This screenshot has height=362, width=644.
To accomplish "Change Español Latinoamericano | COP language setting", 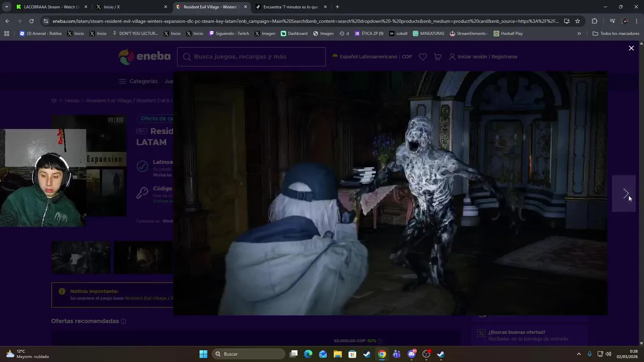I will click(x=372, y=57).
